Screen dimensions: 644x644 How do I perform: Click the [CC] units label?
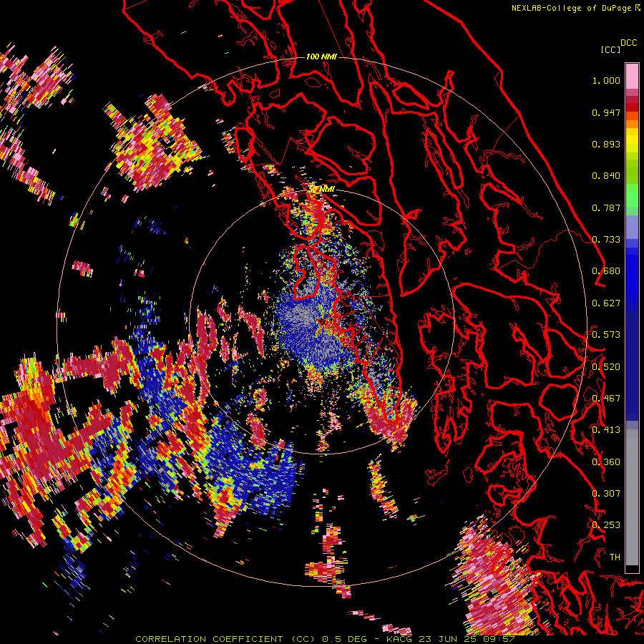click(x=610, y=49)
